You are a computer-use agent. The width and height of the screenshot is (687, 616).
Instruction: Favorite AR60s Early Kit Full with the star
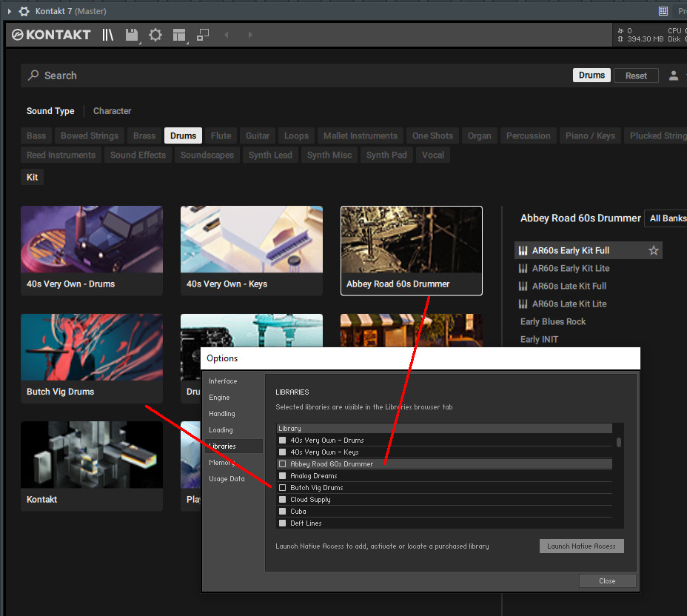(x=654, y=250)
